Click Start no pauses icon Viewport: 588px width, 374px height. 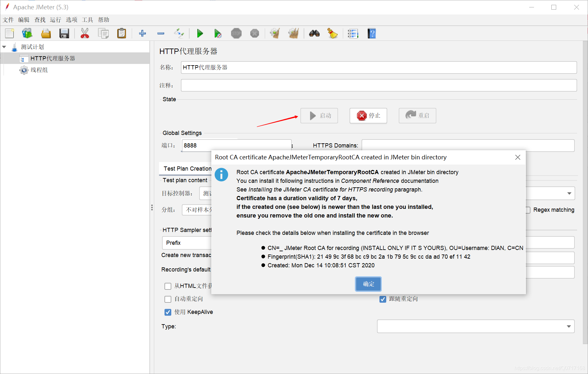pos(218,33)
